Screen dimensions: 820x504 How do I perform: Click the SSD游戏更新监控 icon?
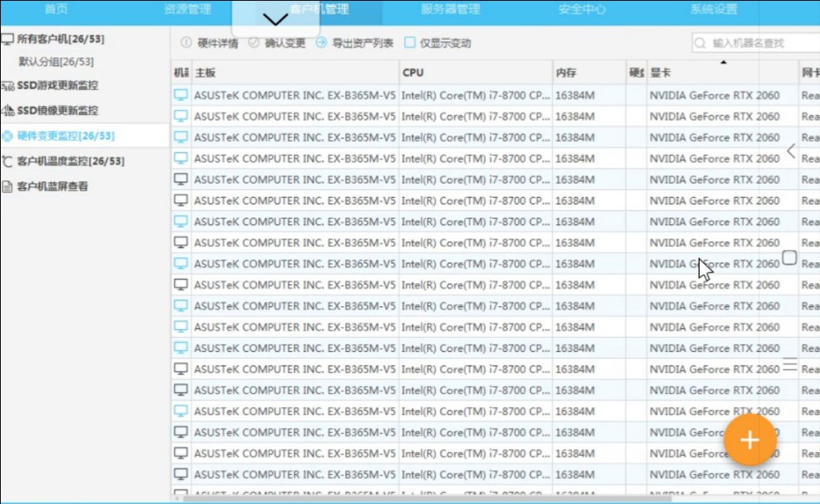pyautogui.click(x=8, y=85)
